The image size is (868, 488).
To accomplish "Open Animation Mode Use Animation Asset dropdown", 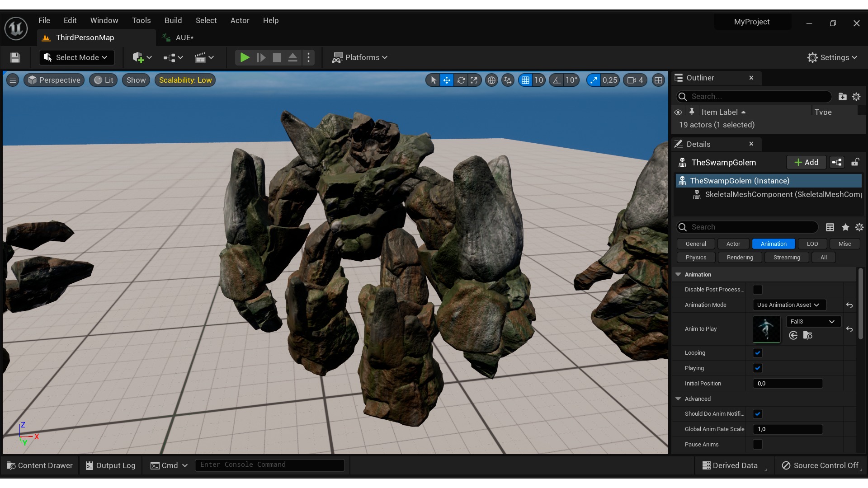I will [789, 305].
